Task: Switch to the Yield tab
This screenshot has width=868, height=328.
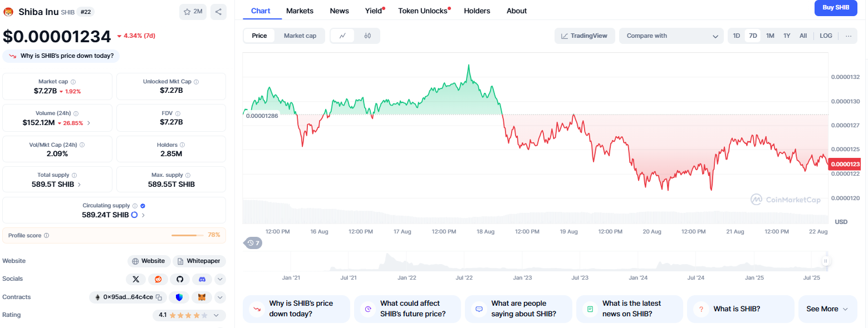Action: click(x=374, y=11)
